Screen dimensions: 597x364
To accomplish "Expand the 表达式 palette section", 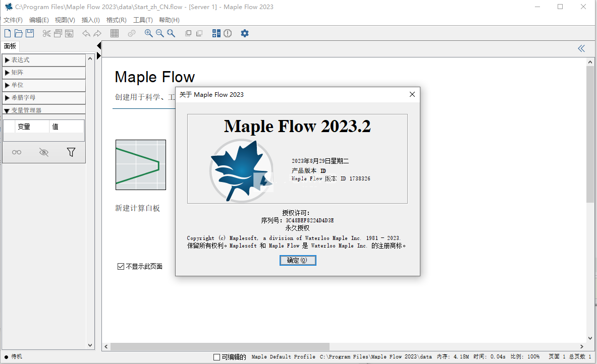I will point(44,60).
